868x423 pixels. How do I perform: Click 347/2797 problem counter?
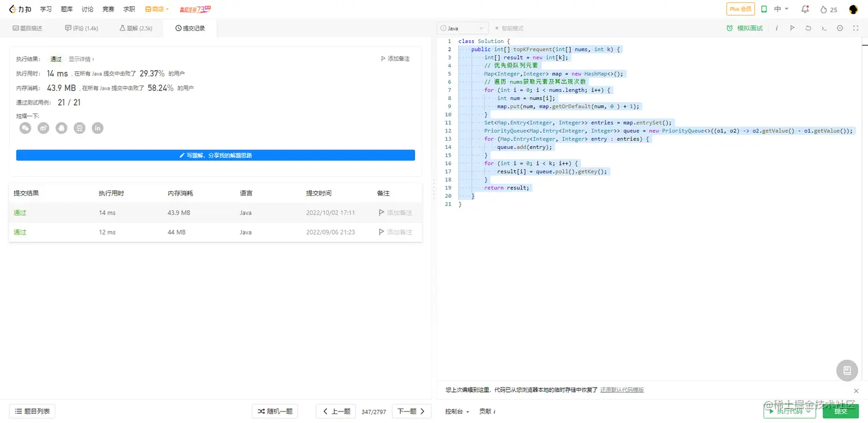374,412
